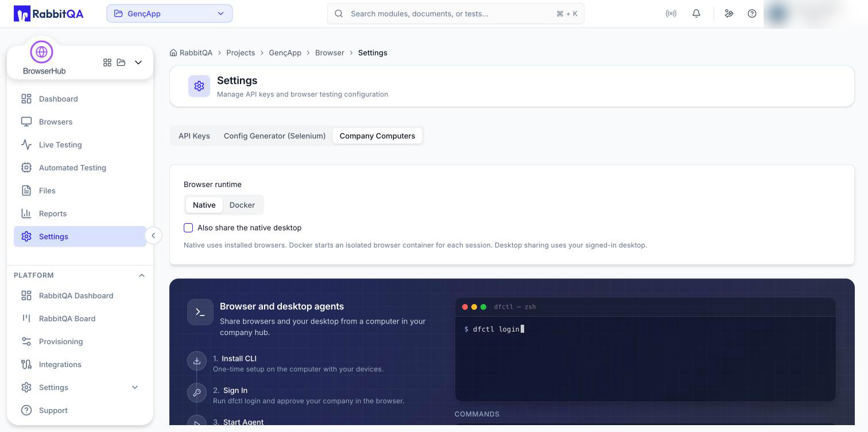The image size is (868, 432).
Task: Click Projects in the breadcrumb
Action: [x=241, y=53]
